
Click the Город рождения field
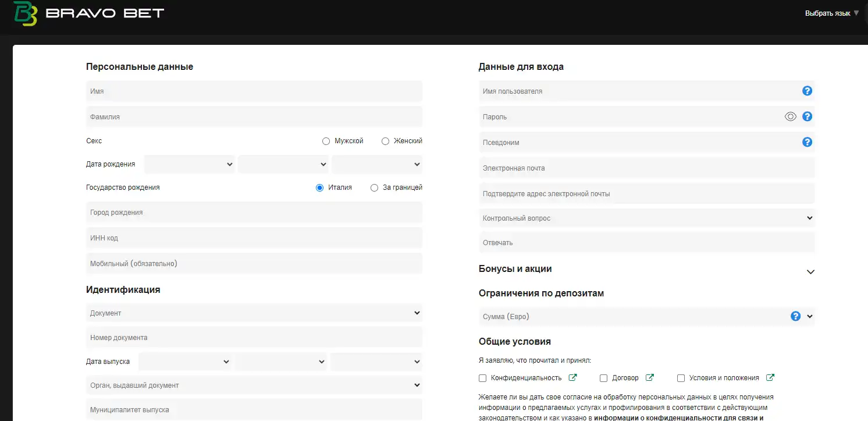[254, 213]
